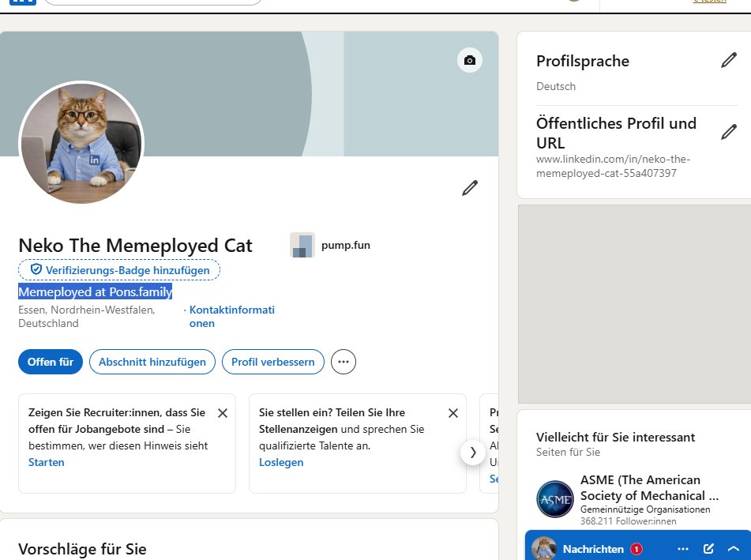Open pump.fun company link
Viewport: 751px width, 560px height.
345,246
